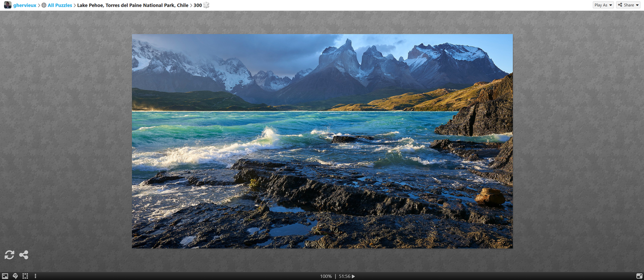Open the Play As dropdown
The width and height of the screenshot is (644, 280).
pos(603,5)
